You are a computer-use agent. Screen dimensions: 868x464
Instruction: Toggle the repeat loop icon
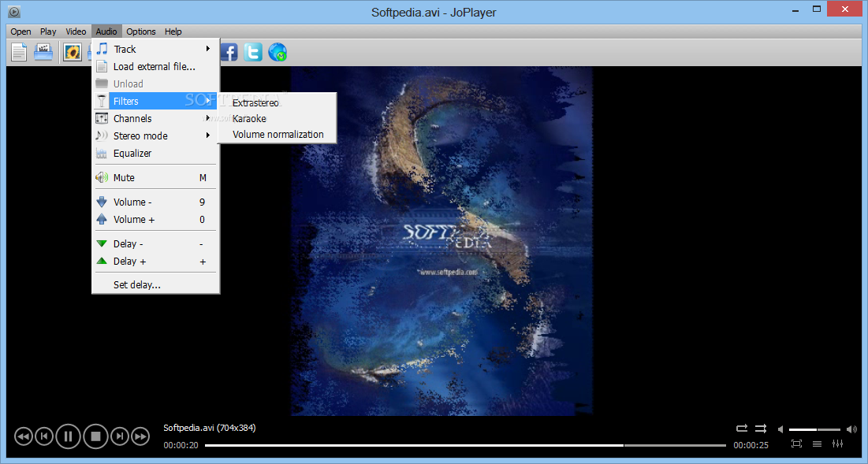click(742, 428)
